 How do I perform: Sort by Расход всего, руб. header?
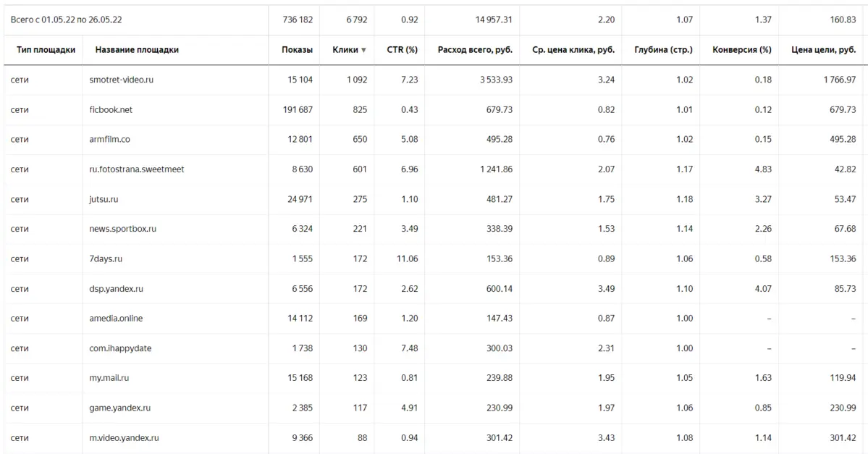coord(475,50)
